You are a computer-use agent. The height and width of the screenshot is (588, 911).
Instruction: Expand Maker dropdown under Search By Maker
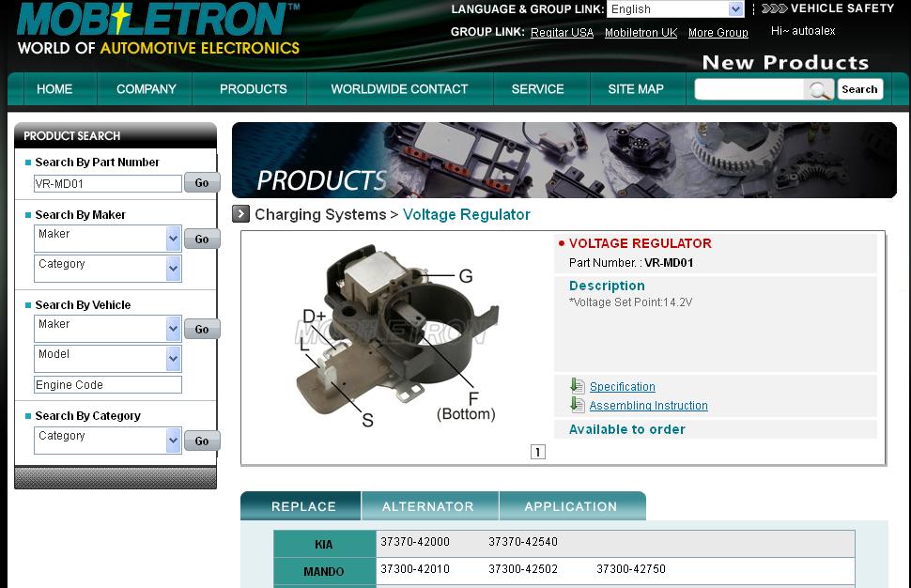click(108, 239)
